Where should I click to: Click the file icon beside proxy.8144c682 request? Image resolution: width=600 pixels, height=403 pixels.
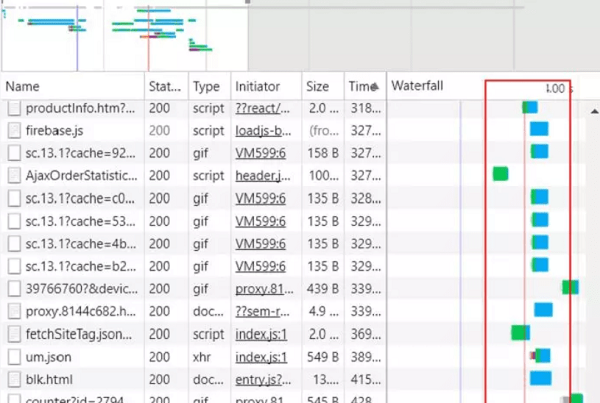tap(14, 310)
